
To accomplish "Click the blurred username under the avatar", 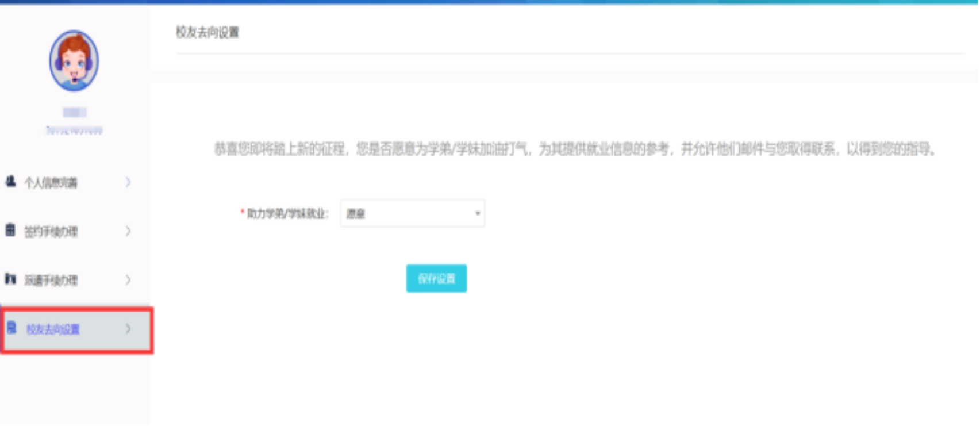I will tap(74, 112).
